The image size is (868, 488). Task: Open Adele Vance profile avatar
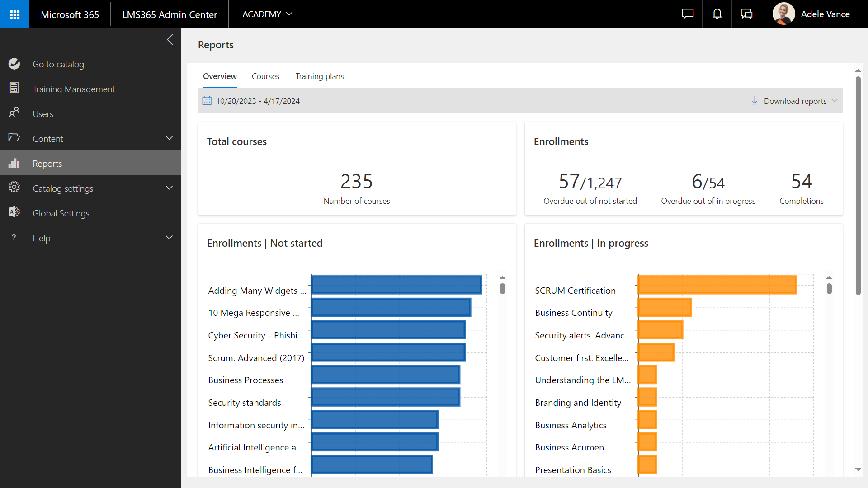783,14
